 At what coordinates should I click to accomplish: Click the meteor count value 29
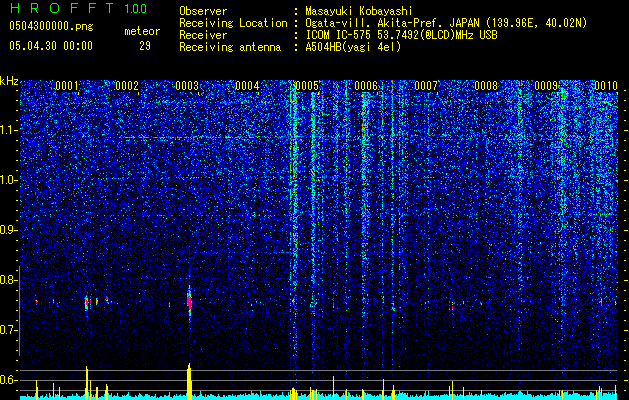[x=145, y=46]
